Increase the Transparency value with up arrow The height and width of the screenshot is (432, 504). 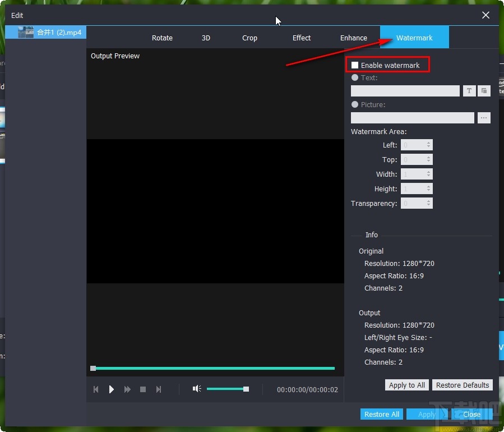(x=428, y=201)
